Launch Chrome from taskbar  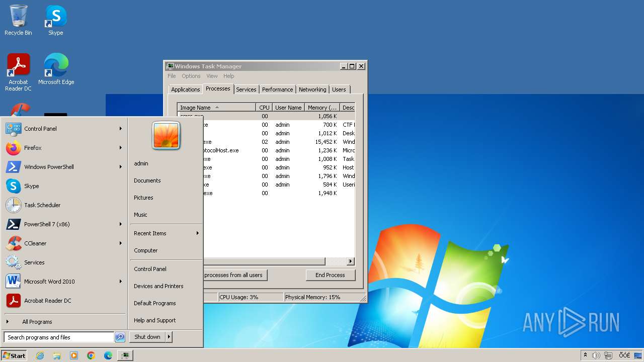91,355
